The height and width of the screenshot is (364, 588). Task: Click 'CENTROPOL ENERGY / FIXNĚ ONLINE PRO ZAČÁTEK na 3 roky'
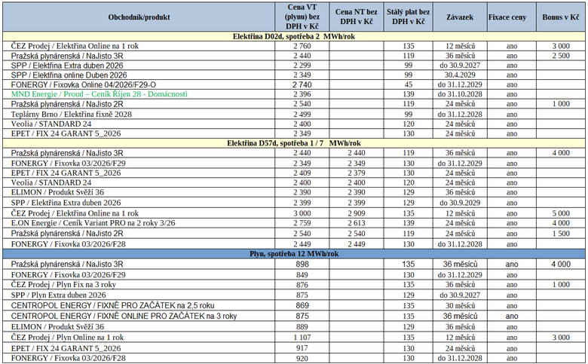pos(124,316)
